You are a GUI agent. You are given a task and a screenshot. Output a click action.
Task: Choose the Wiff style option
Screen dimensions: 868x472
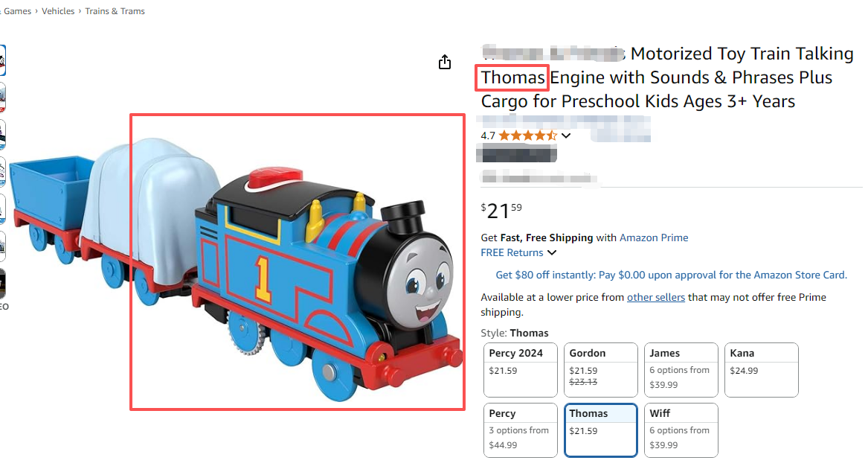coord(681,430)
